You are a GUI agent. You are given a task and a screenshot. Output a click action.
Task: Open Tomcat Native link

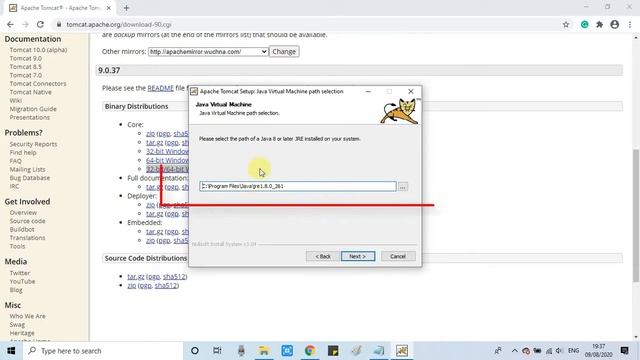click(x=31, y=92)
